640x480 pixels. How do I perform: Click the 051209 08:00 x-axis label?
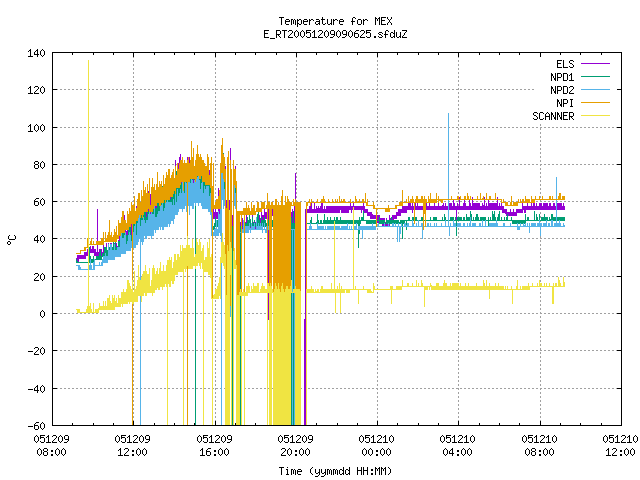coord(51,446)
